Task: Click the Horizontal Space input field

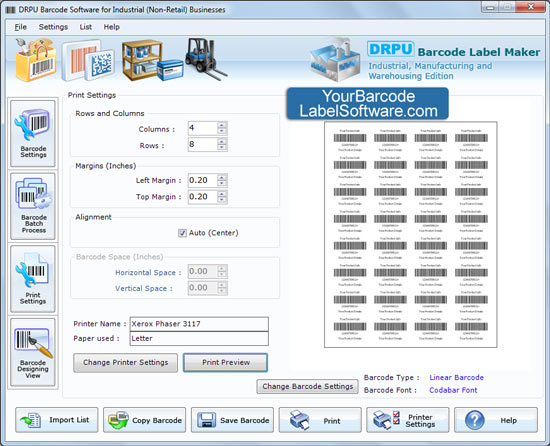Action: (x=203, y=271)
